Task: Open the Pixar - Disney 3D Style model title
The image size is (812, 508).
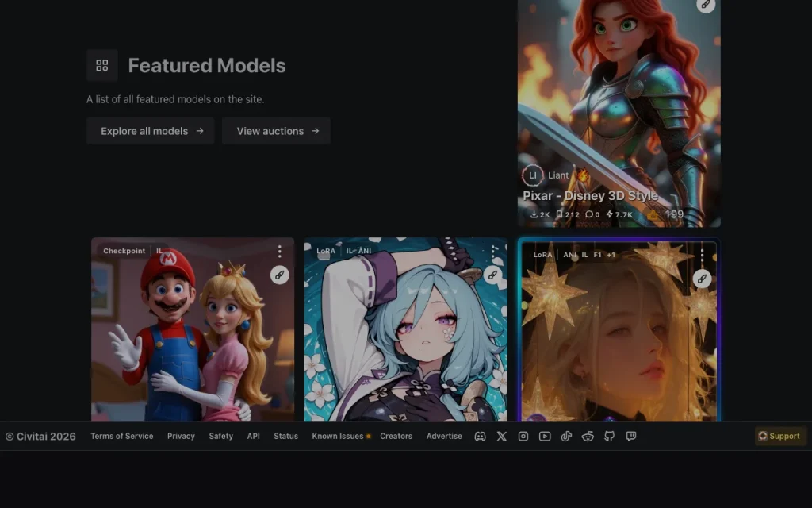Action: tap(590, 196)
